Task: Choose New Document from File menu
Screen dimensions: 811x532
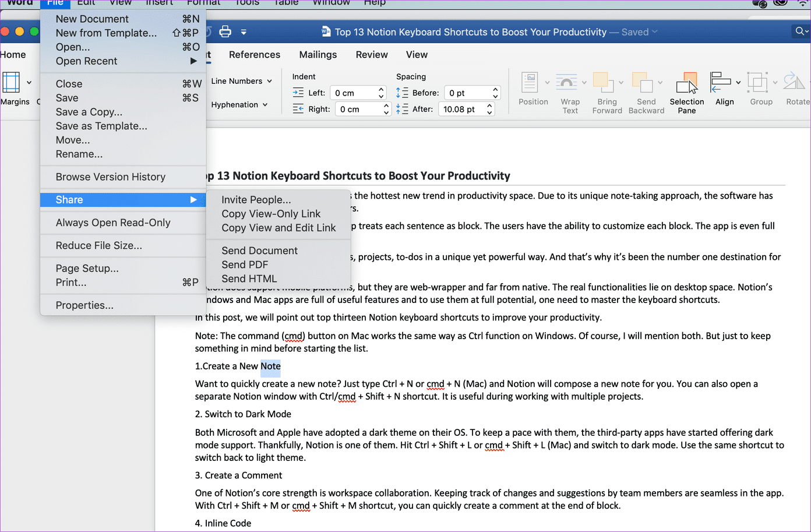Action: (x=123, y=19)
